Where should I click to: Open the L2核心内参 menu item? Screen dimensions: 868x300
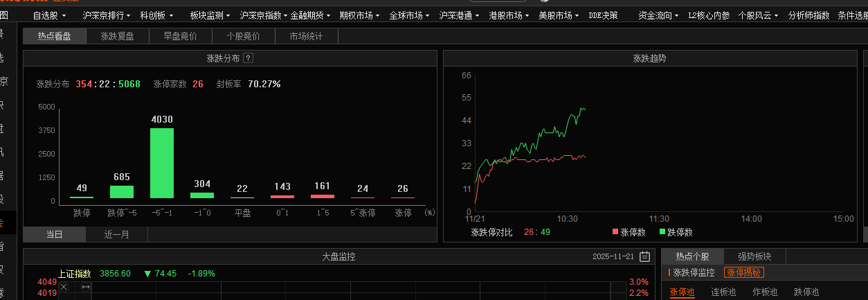tap(709, 15)
